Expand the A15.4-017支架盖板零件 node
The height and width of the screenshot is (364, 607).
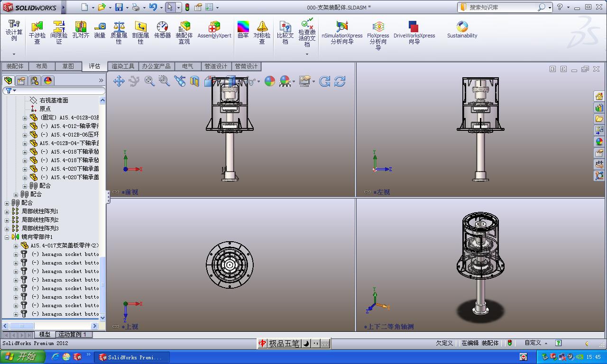(x=16, y=246)
